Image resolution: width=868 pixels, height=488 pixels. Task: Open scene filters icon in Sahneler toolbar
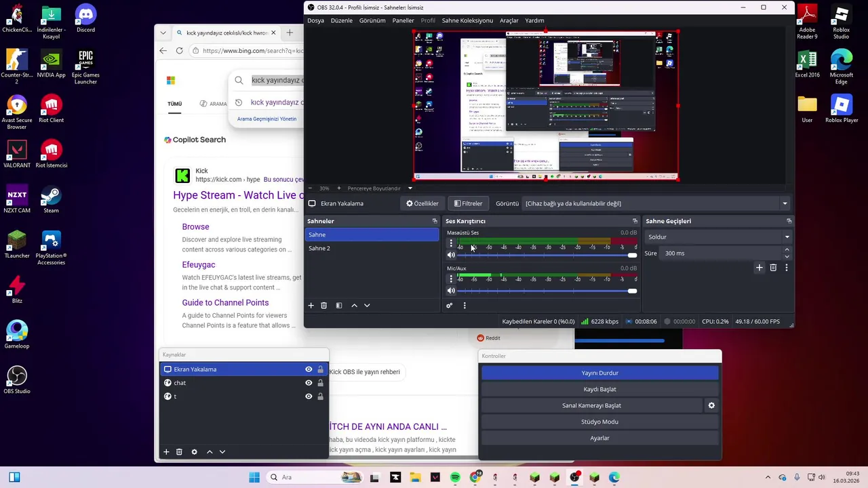(x=339, y=306)
